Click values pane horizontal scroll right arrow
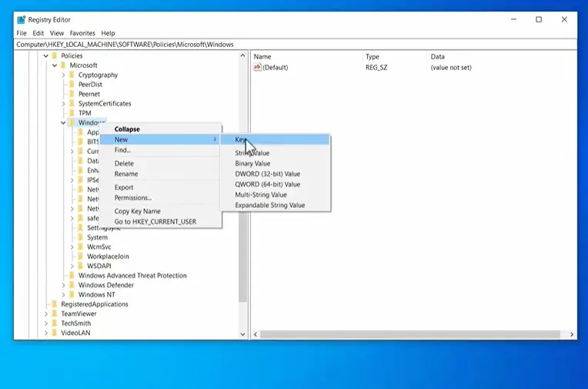Image resolution: width=588 pixels, height=389 pixels. point(572,334)
